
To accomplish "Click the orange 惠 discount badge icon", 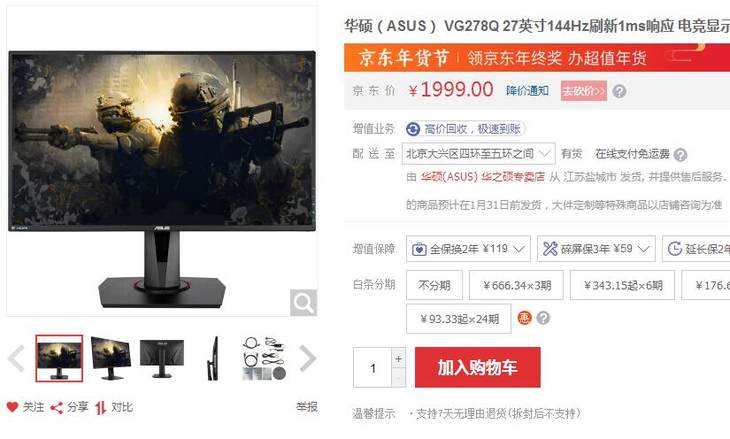I will 524,318.
